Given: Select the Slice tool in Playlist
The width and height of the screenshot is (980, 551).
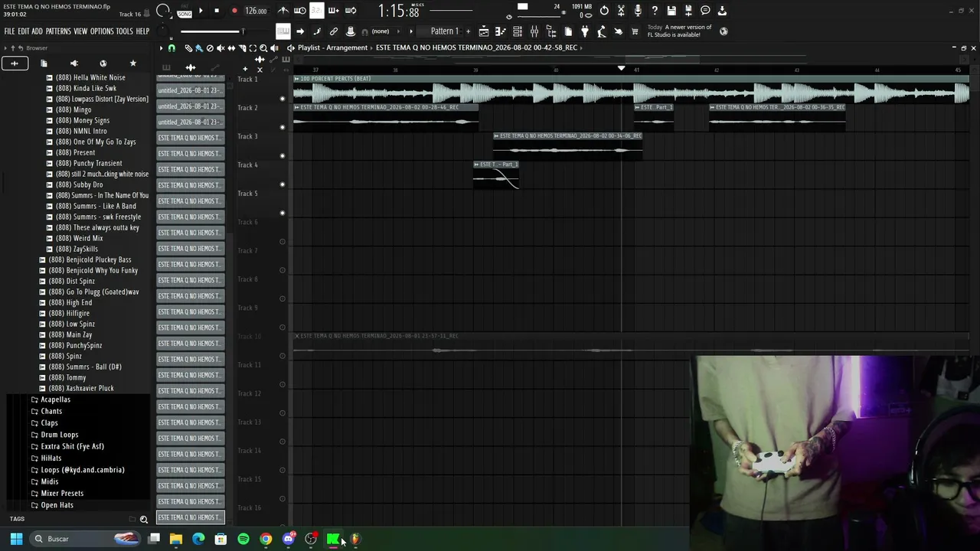Looking at the screenshot, I should (242, 47).
